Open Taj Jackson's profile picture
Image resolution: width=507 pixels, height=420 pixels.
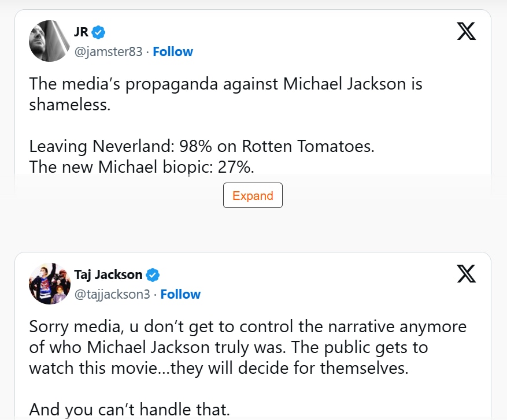coord(50,284)
